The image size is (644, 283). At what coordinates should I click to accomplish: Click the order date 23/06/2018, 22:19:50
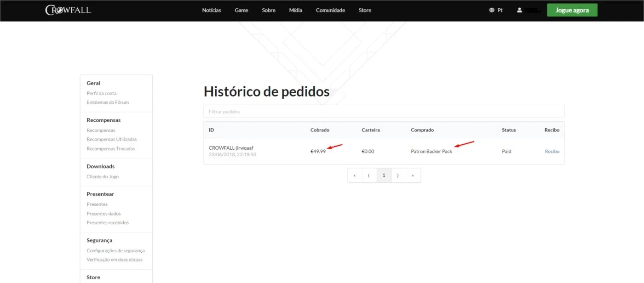pos(232,155)
